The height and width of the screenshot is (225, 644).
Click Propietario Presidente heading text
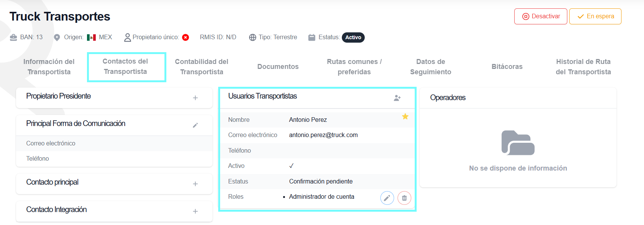point(58,96)
